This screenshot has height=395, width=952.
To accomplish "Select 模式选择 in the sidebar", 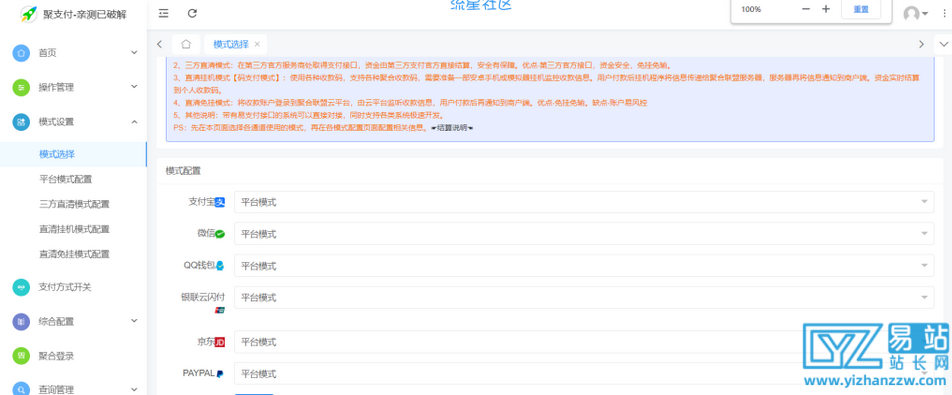I will [73, 154].
